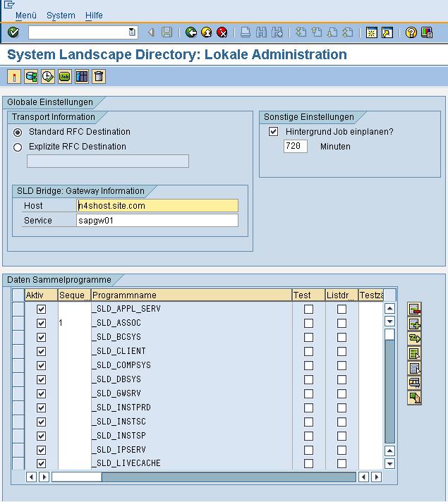
Task: Click the red Cancel icon
Action: pos(222,32)
